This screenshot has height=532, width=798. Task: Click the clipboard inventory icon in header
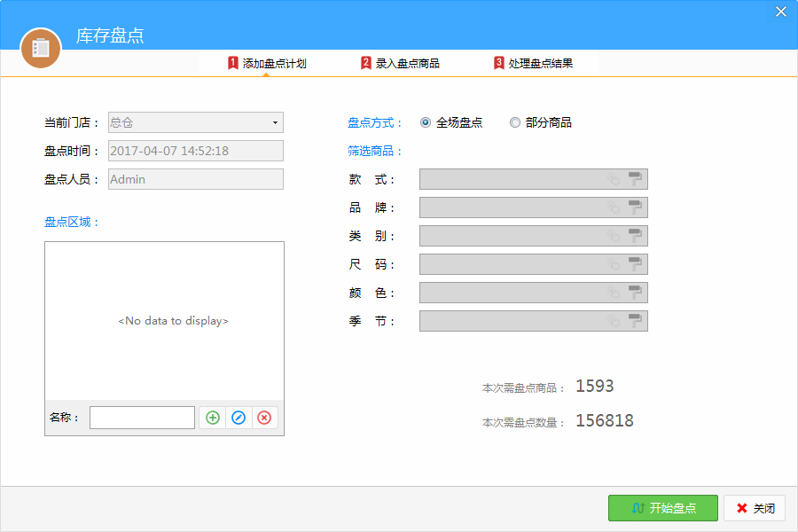41,48
